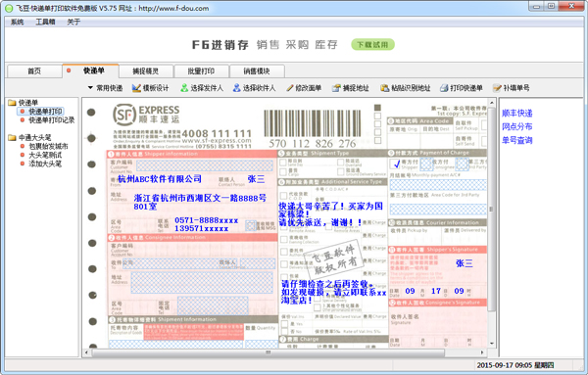Image resolution: width=588 pixels, height=375 pixels.
Task: Click the 修改面单 pencil icon
Action: [289, 88]
